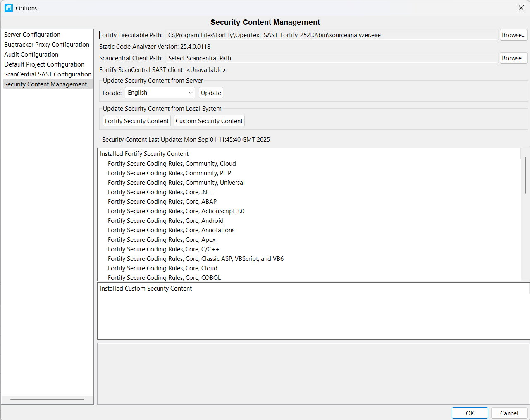530x420 pixels.
Task: Click the Custom Security Content button
Action: coord(209,121)
